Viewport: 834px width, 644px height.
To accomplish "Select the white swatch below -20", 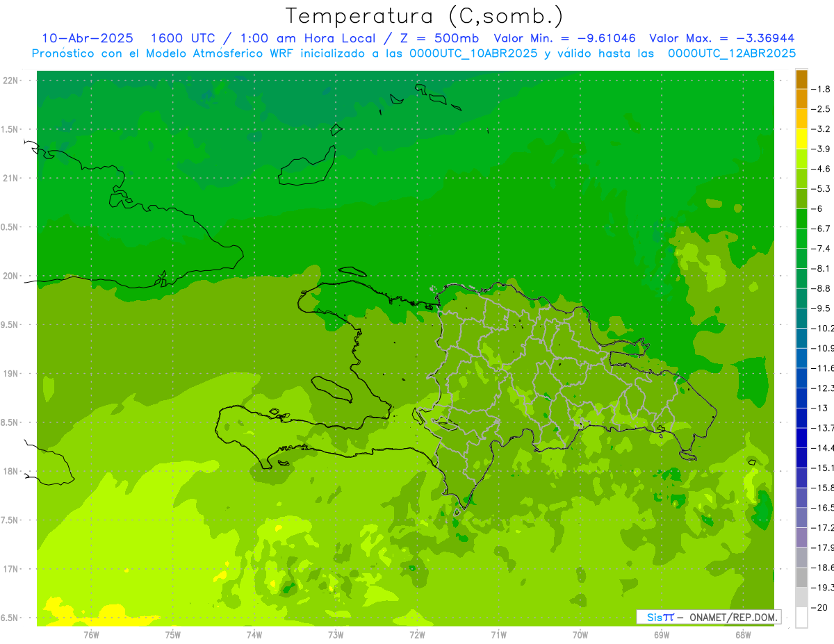I will click(801, 618).
